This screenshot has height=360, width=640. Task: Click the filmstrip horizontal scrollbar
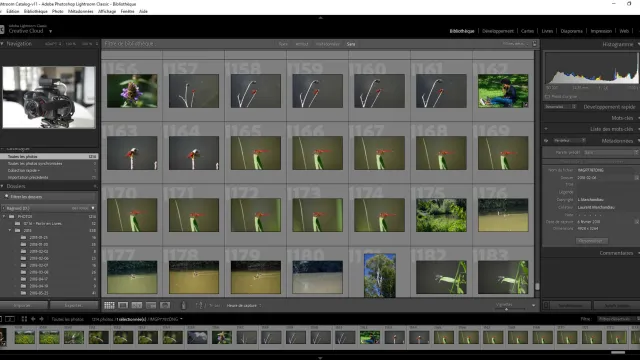pyautogui.click(x=618, y=353)
